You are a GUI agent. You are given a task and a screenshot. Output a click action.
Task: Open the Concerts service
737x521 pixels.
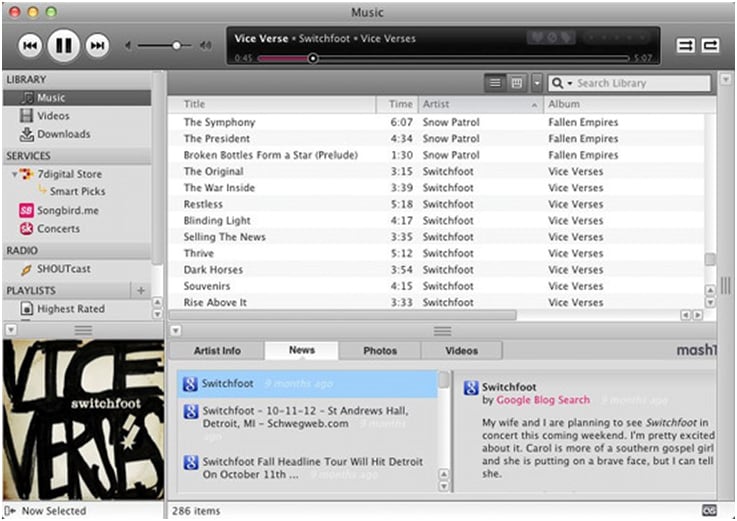point(58,229)
